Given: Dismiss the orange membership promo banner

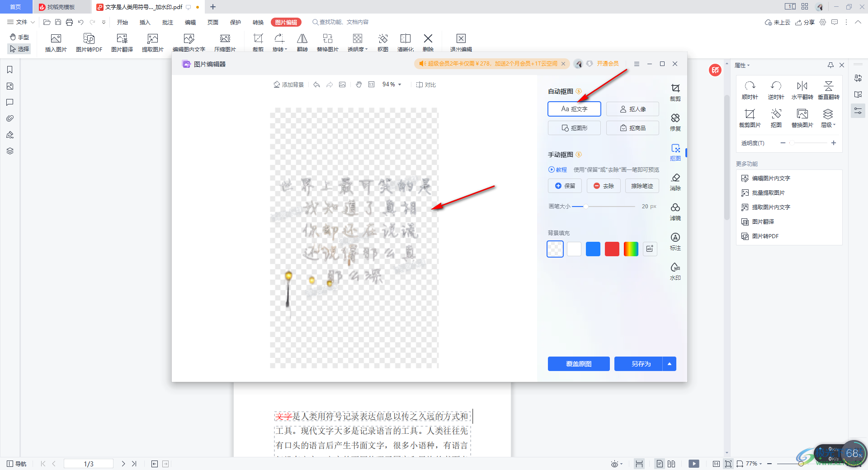Looking at the screenshot, I should [x=563, y=64].
